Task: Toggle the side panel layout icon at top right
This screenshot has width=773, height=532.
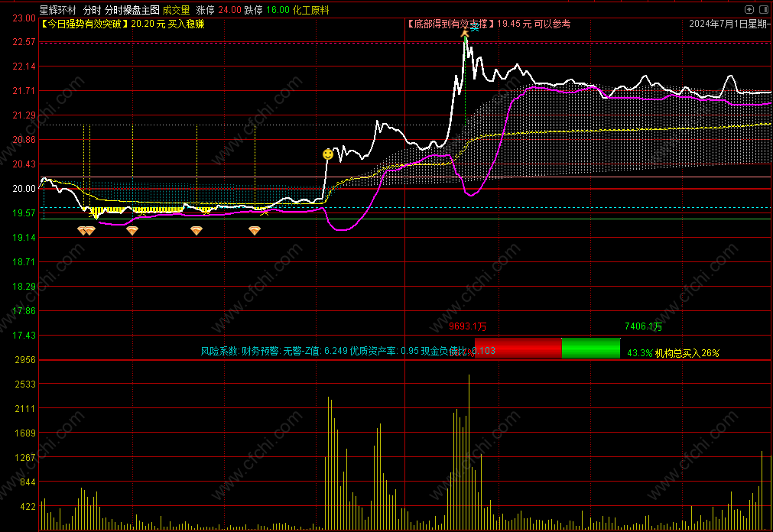Action: (764, 9)
